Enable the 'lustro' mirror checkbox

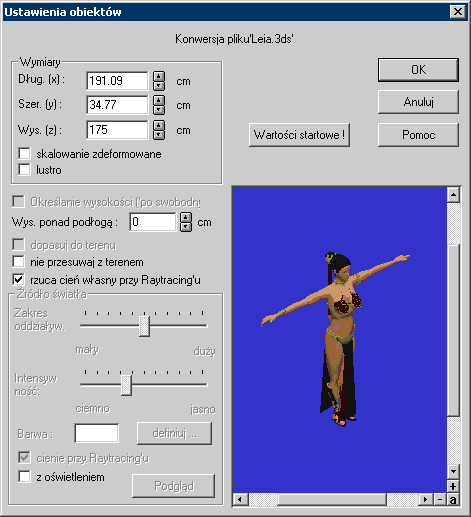point(24,169)
